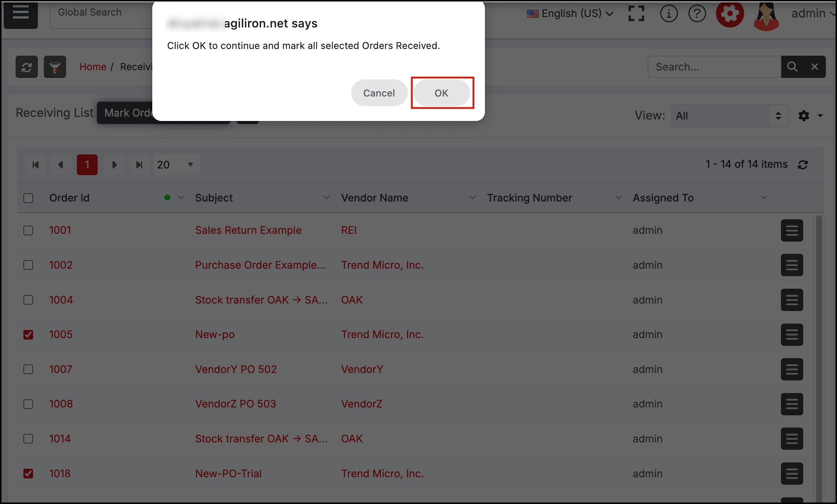This screenshot has width=837, height=504.
Task: Open the REI vendor link
Action: point(349,230)
